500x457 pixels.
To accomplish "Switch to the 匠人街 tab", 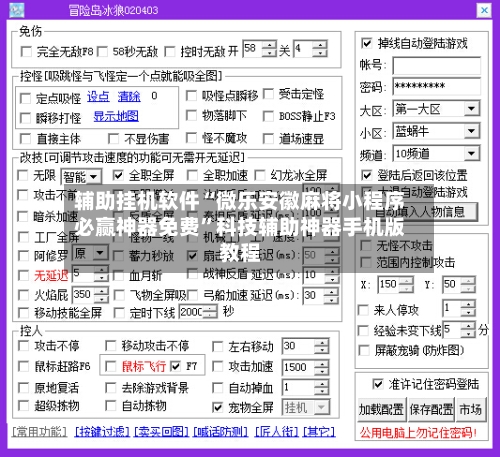I will [x=277, y=432].
